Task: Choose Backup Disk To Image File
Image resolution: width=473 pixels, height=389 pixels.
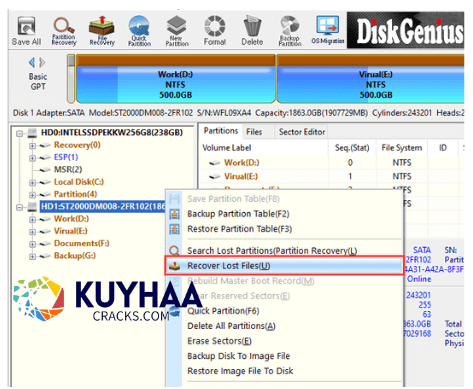Action: (238, 356)
